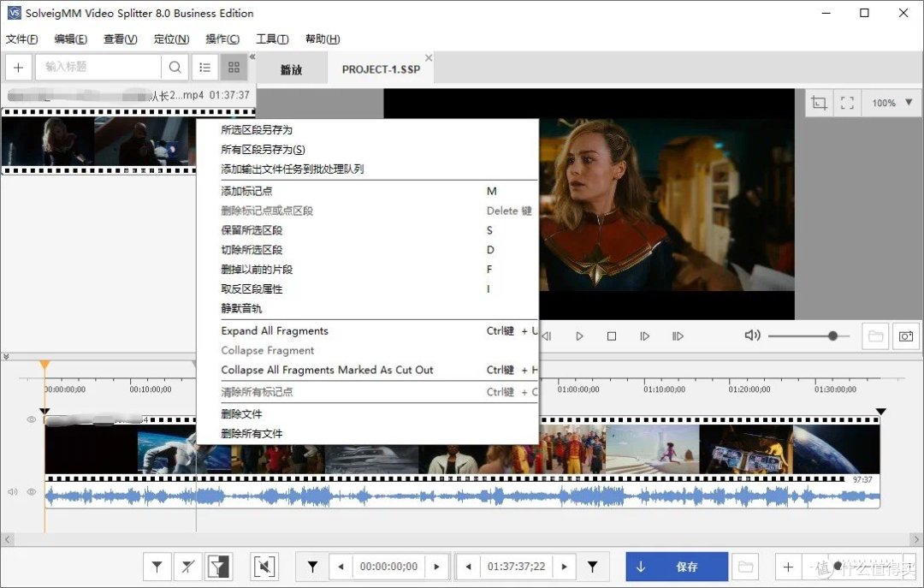
Task: Open the 查看(V) menu
Action: (121, 39)
